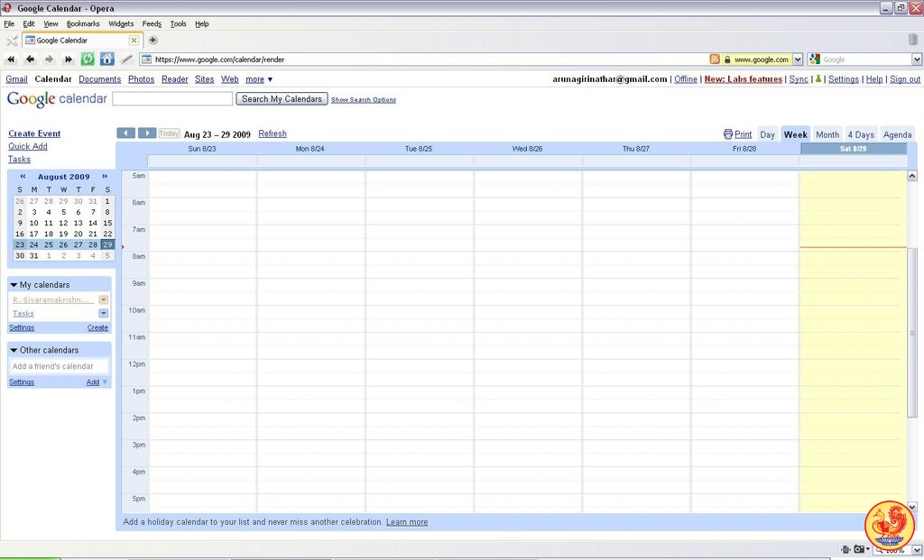The height and width of the screenshot is (560, 924).
Task: Jump to Today in calendar
Action: click(x=169, y=133)
